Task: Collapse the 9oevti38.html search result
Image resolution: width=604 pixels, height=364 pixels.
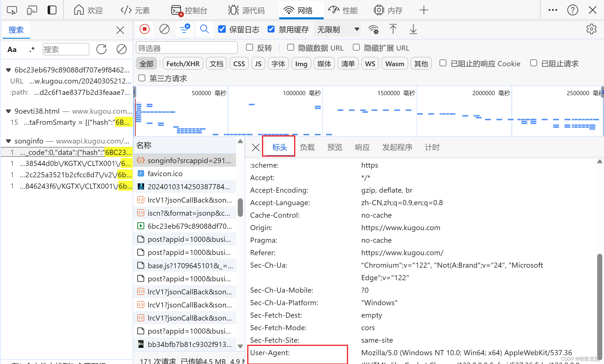Action: 9,111
